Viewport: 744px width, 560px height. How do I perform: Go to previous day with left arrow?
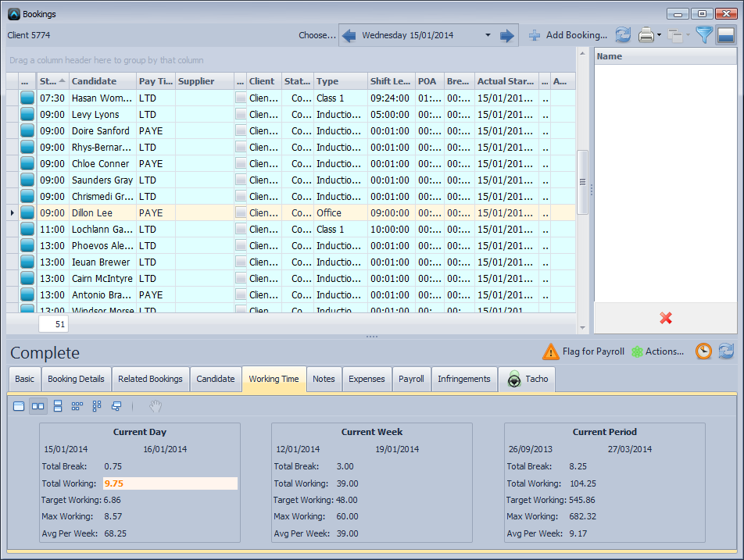349,36
